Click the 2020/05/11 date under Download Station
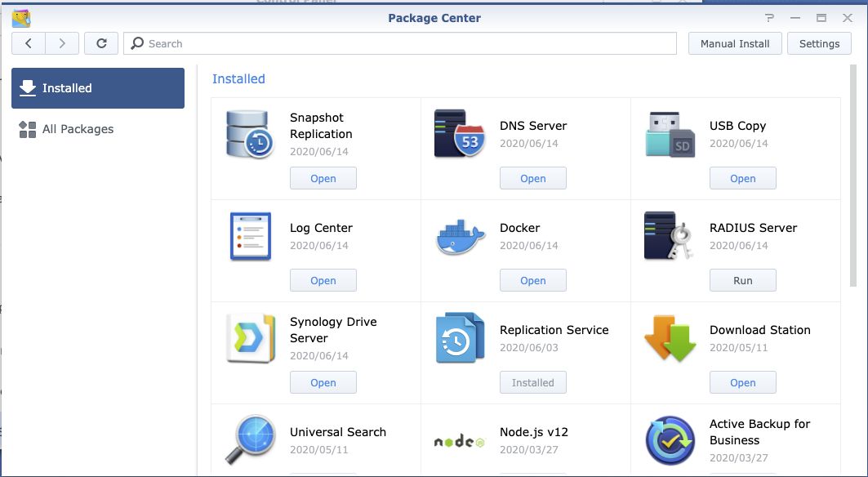This screenshot has width=868, height=477. click(x=739, y=347)
